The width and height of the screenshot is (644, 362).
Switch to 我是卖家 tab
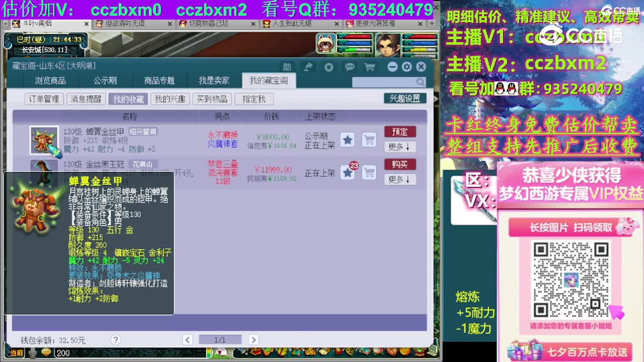click(214, 80)
